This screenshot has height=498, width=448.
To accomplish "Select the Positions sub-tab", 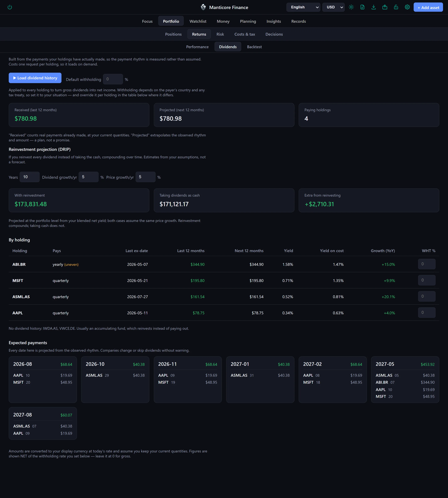I will tap(173, 34).
